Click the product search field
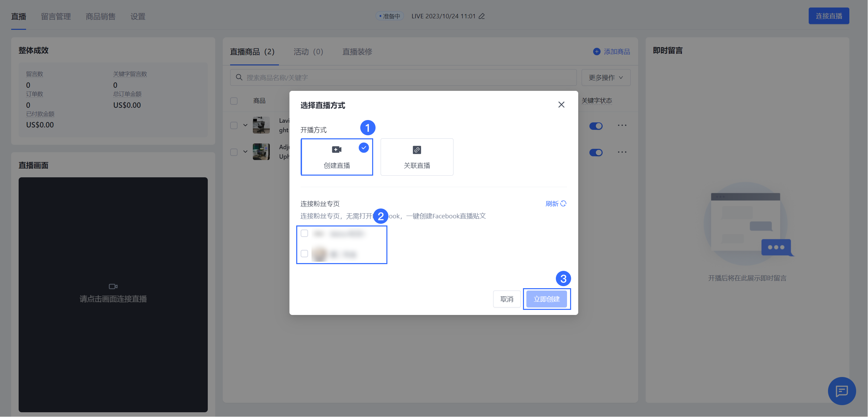Image resolution: width=868 pixels, height=417 pixels. (403, 78)
